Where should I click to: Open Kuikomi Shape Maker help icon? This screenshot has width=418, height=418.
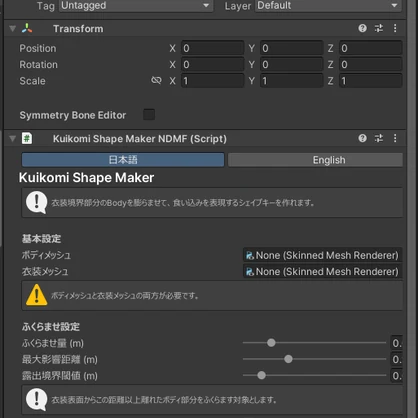point(362,138)
